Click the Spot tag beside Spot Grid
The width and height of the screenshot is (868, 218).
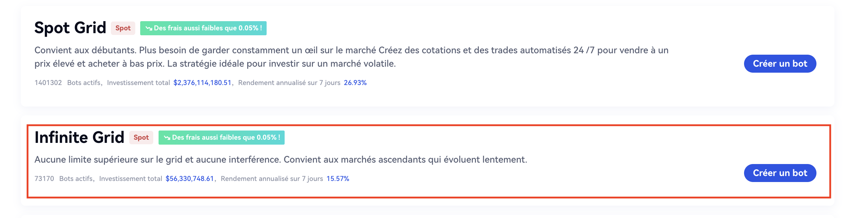click(x=123, y=28)
